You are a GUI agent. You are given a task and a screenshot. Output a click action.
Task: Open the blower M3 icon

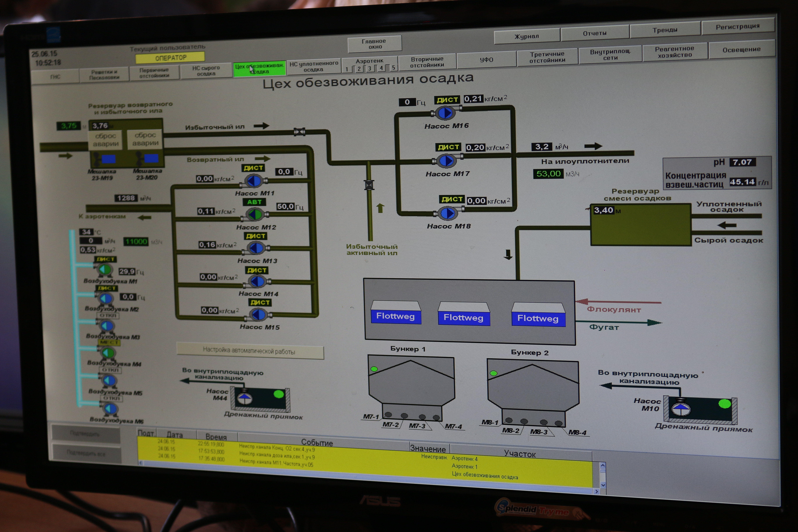pos(107,326)
